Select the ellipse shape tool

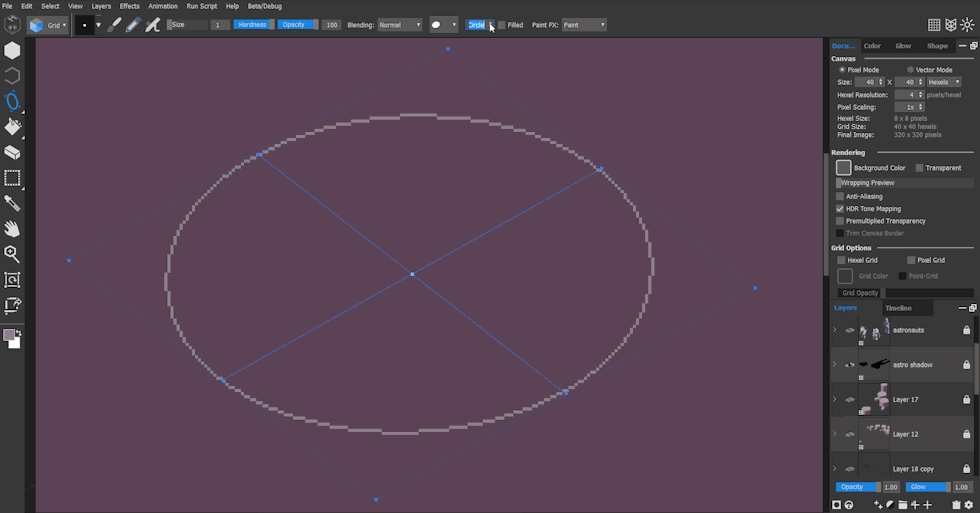[13, 101]
